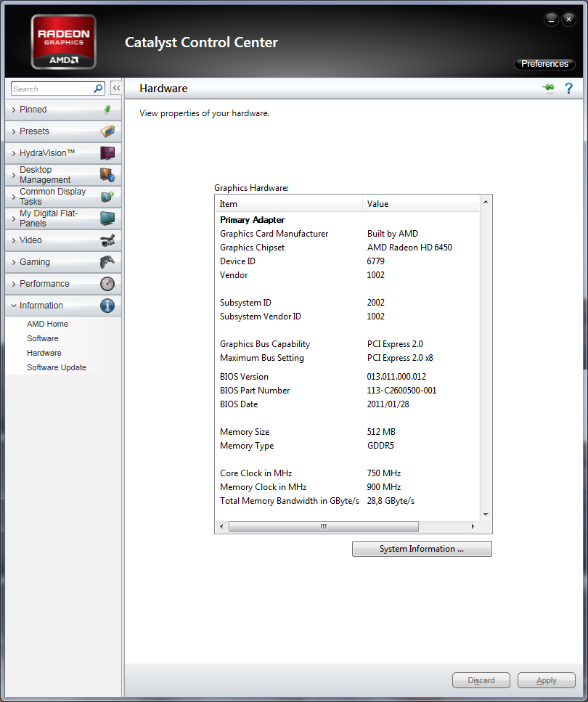Select the Core Clock in MHz row
This screenshot has height=702, width=588.
[x=347, y=473]
